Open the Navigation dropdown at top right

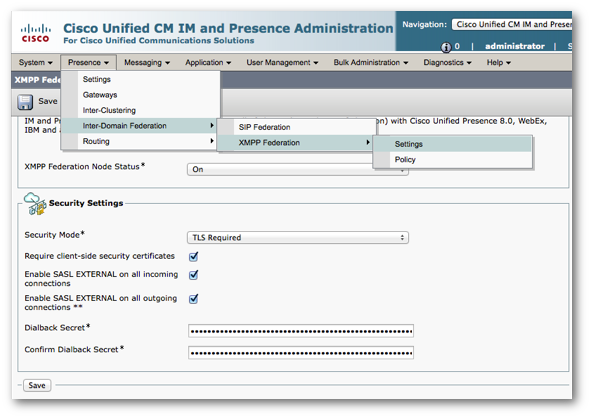point(512,24)
